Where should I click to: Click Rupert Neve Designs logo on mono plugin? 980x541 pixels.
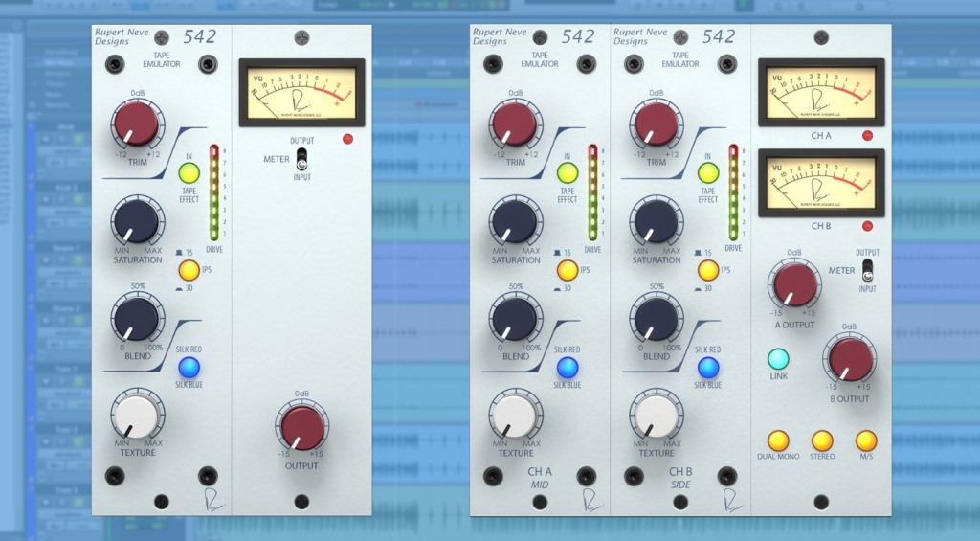122,37
